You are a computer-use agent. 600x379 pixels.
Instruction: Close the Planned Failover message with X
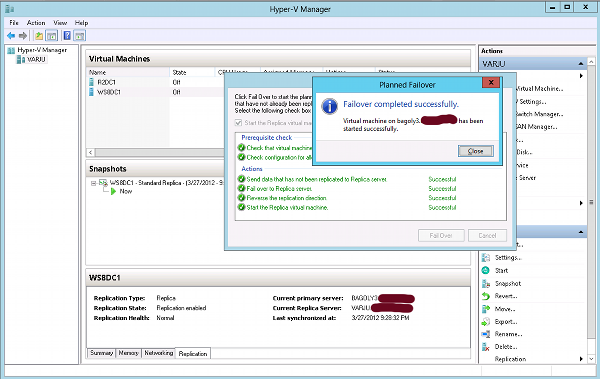point(491,82)
